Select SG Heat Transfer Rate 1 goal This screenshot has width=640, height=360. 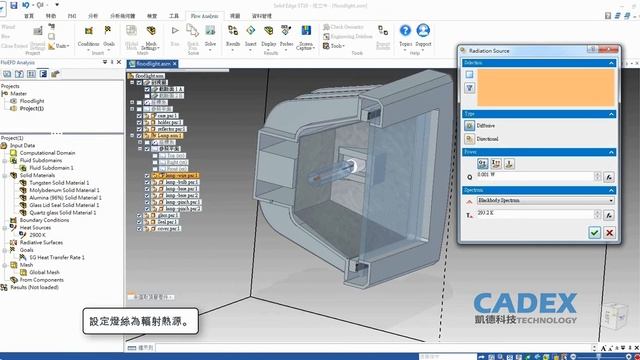click(x=57, y=257)
